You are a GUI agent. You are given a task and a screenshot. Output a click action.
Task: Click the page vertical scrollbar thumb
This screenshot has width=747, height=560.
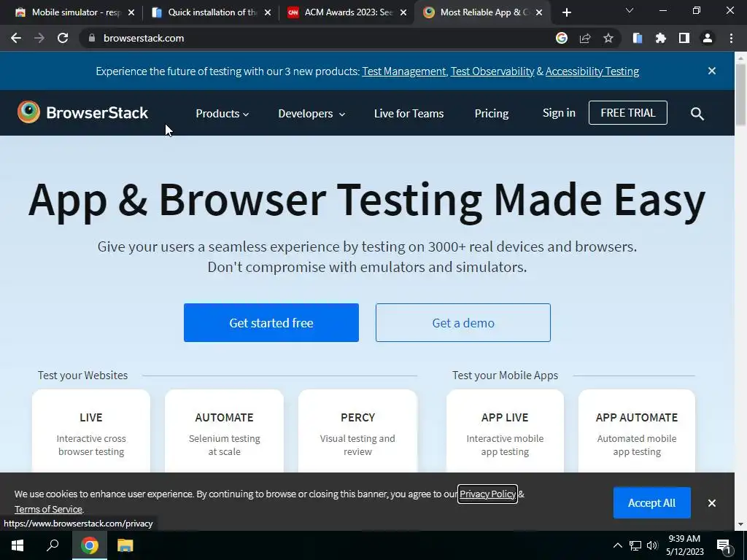click(x=741, y=94)
